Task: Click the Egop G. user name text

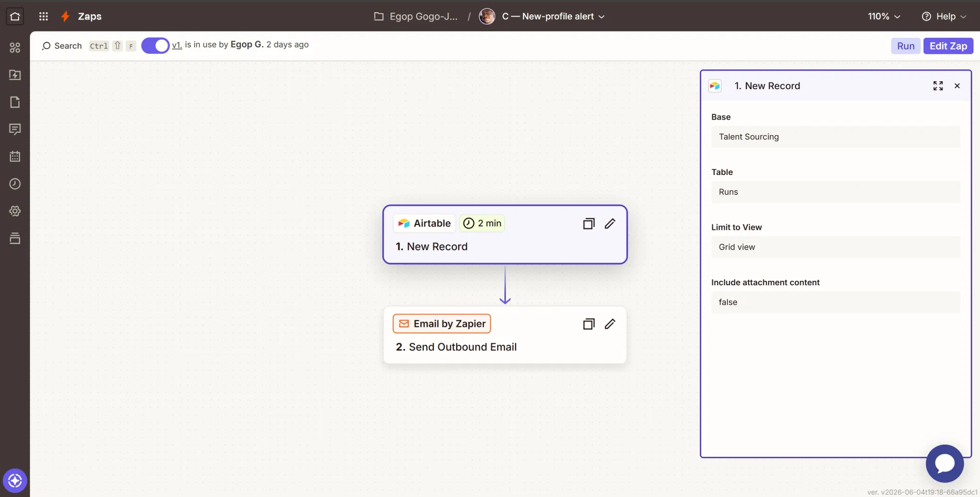Action: [x=247, y=45]
